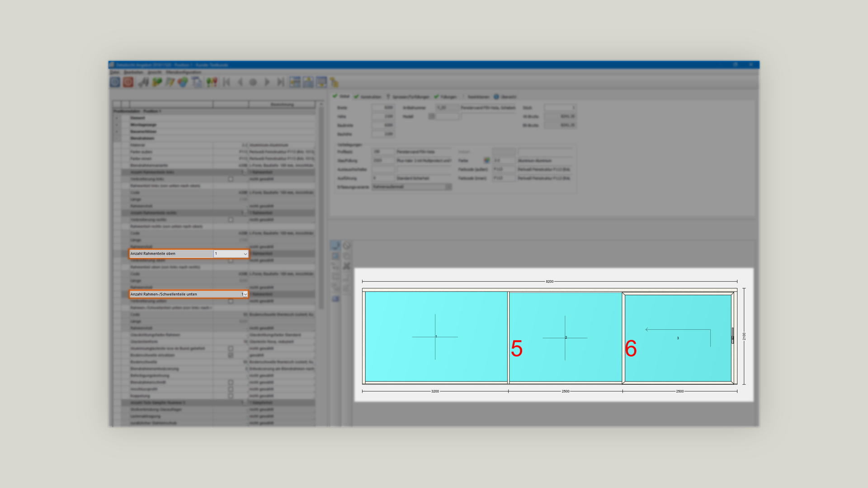This screenshot has height=488, width=868.
Task: Toggle the checkbox below Anzahl Rahmen-/Schwellenteile unten
Action: (231, 301)
